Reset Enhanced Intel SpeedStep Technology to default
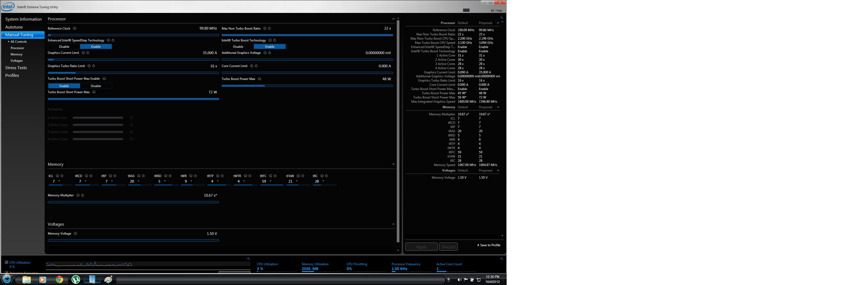The width and height of the screenshot is (868, 285). point(113,40)
